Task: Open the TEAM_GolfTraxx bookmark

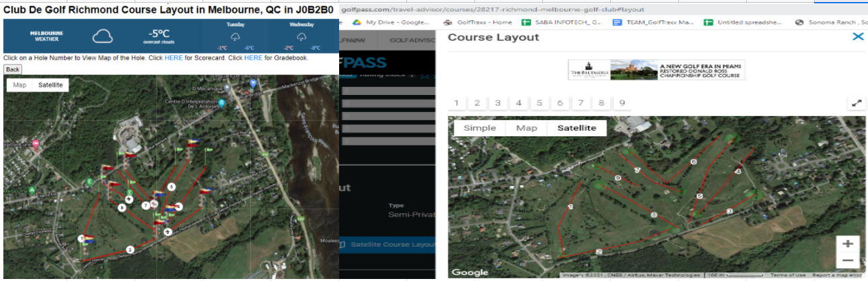Action: [x=653, y=22]
